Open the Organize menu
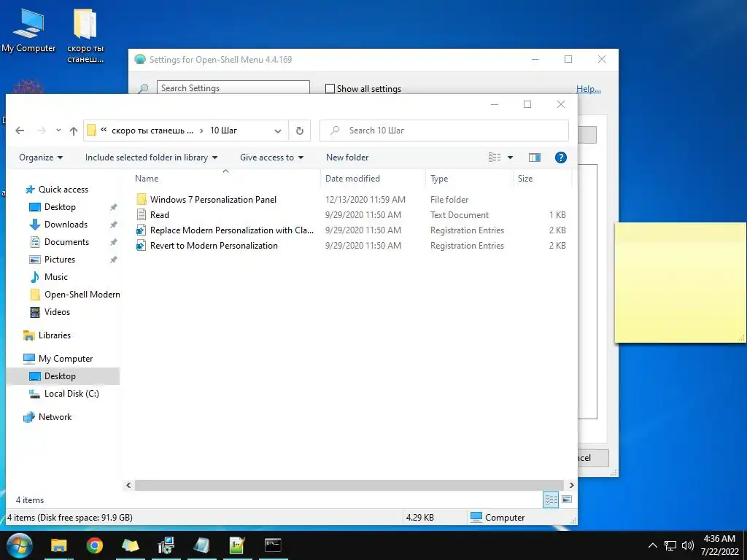747x560 pixels. (41, 157)
